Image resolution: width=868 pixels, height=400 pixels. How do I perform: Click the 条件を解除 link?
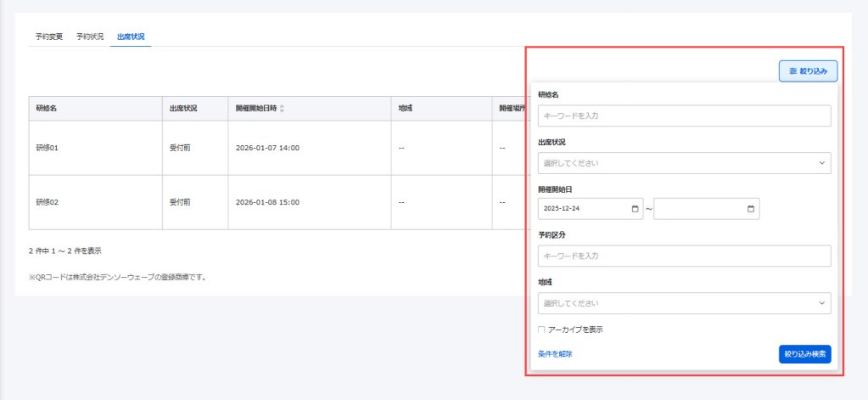pos(555,354)
